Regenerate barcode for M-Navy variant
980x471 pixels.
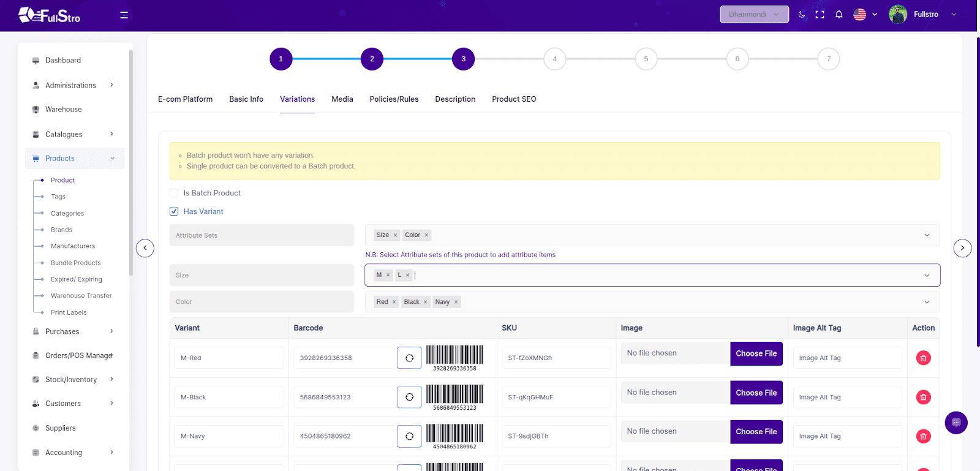(x=409, y=436)
